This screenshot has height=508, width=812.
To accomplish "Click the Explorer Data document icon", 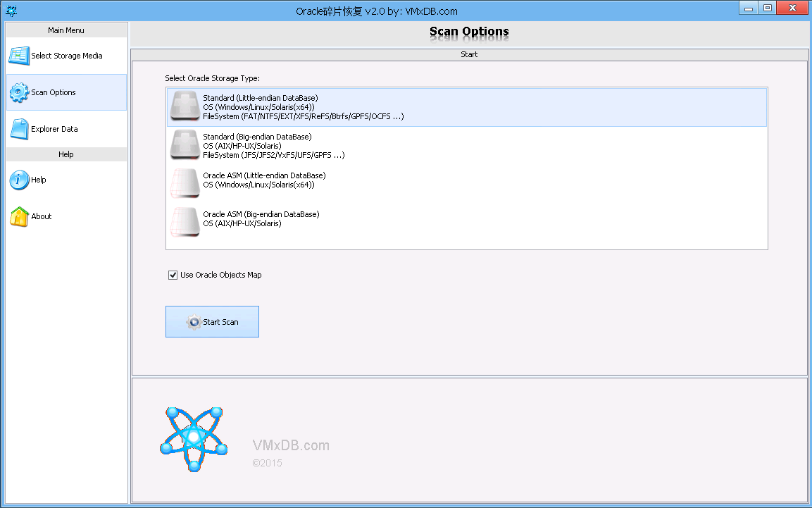I will pyautogui.click(x=19, y=130).
